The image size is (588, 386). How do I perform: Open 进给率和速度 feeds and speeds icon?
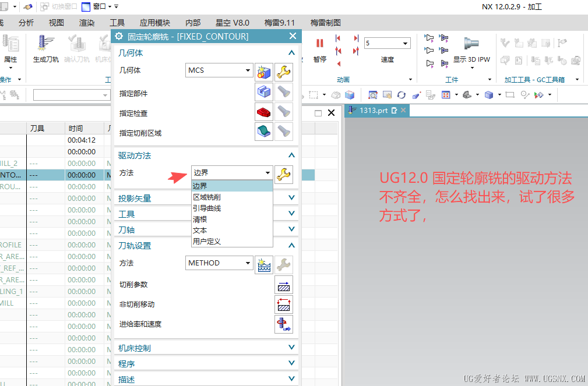(x=283, y=324)
